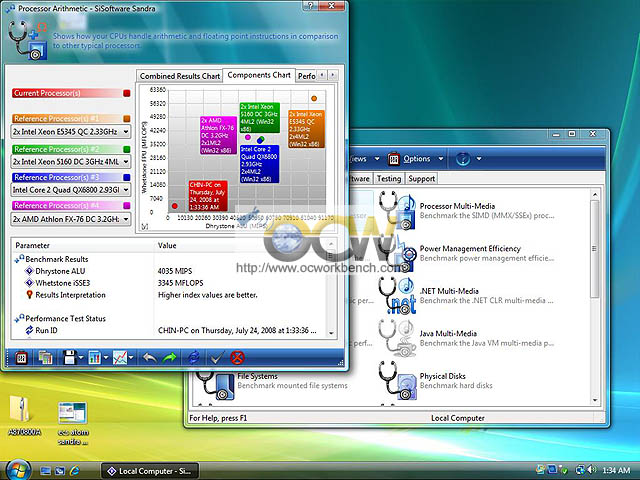The image size is (640, 480).
Task: Click Show Desktop quick launch icon
Action: pos(45,471)
